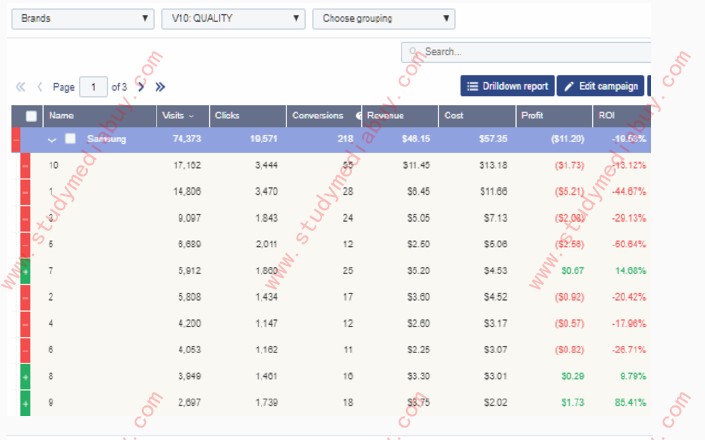Select clicks value 1,843
Image resolution: width=705 pixels, height=440 pixels.
(x=266, y=218)
